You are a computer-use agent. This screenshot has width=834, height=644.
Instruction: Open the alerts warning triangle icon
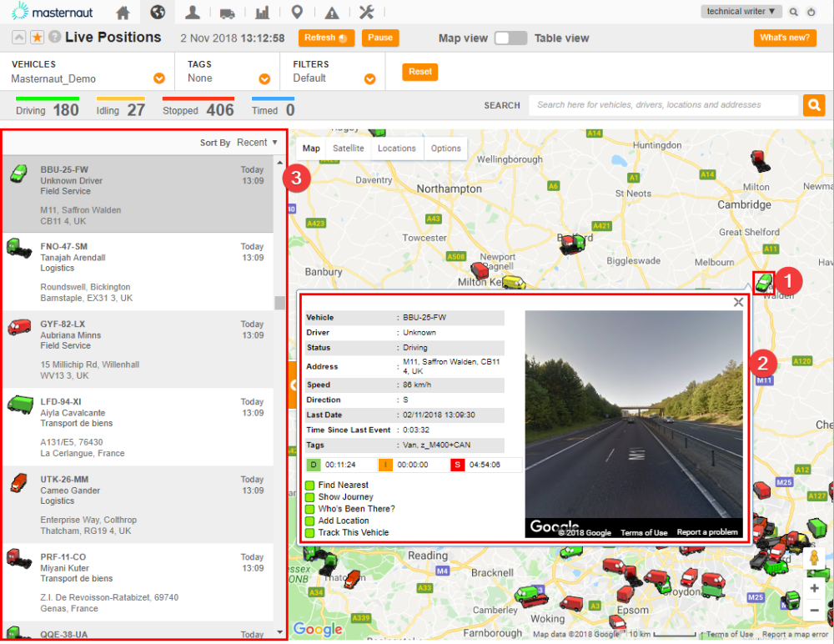click(x=332, y=13)
